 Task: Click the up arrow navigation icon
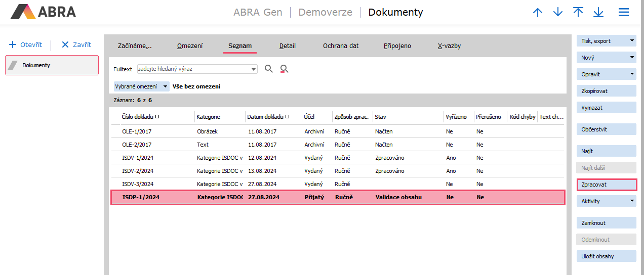(x=538, y=13)
